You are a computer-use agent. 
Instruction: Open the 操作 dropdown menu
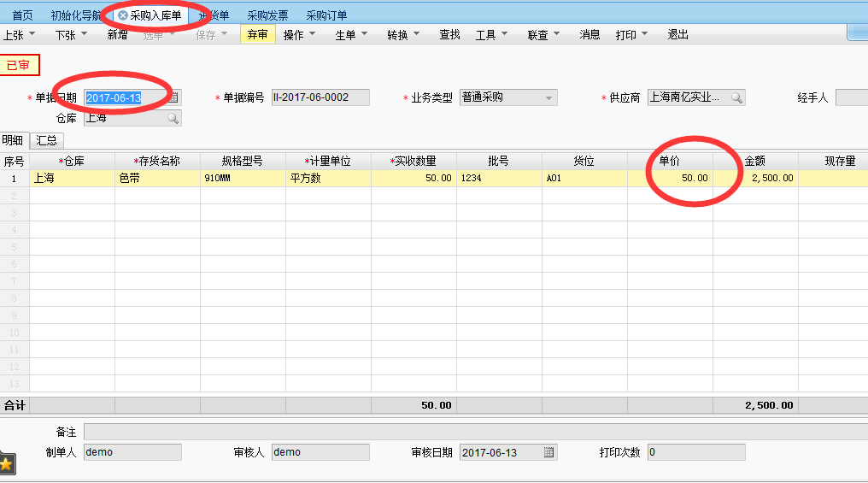tap(299, 35)
